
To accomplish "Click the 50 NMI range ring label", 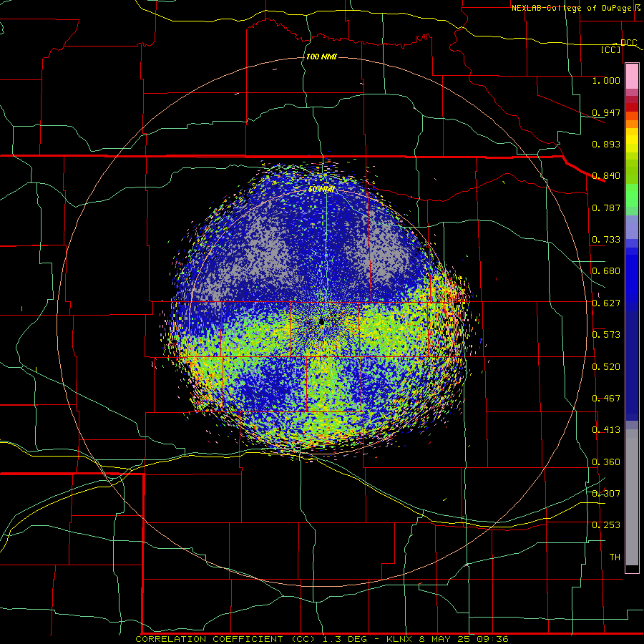I will (x=321, y=190).
